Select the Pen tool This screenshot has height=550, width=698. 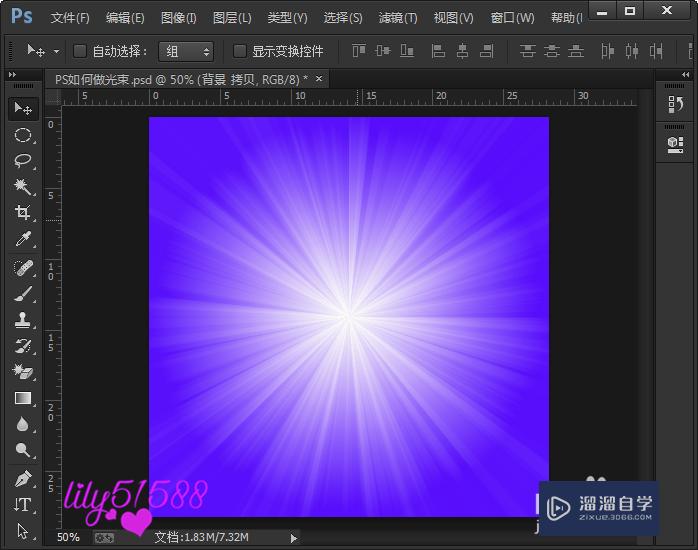[23, 479]
